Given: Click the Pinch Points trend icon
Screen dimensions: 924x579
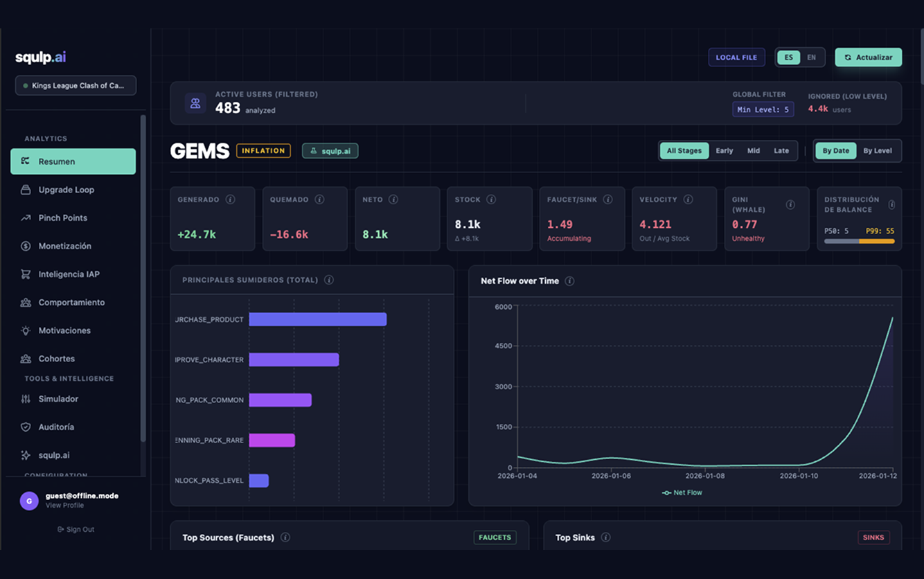Looking at the screenshot, I should [26, 217].
